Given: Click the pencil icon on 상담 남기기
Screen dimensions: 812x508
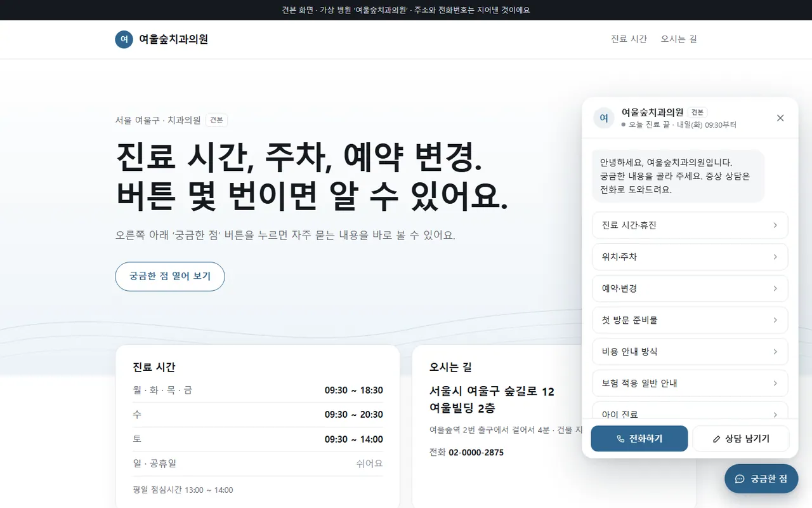Looking at the screenshot, I should tap(717, 439).
